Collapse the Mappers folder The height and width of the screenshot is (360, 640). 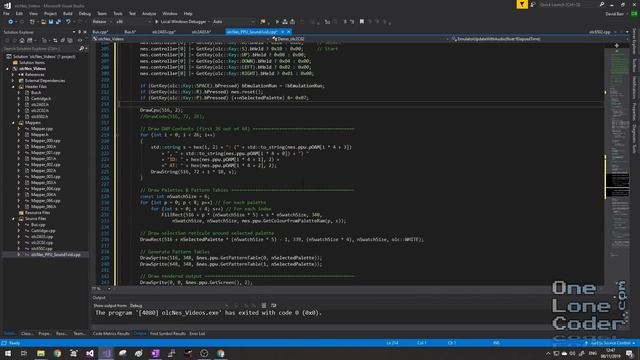tap(13, 122)
